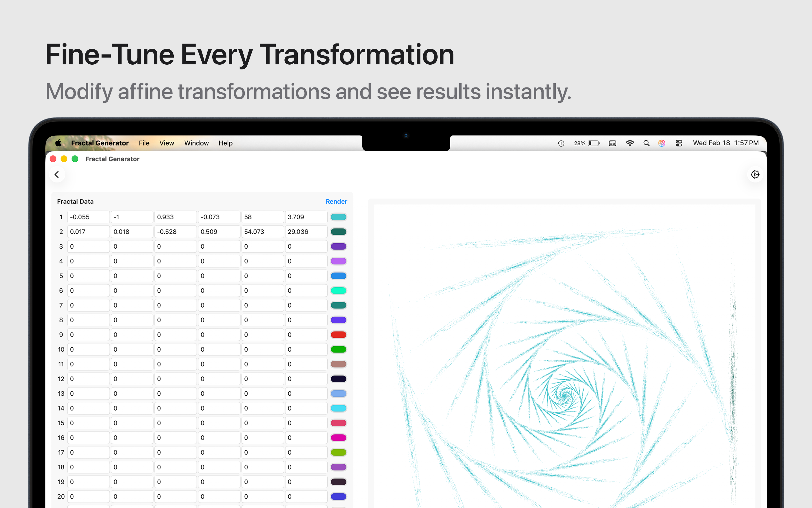Show the date and time panel
The image size is (812, 508).
(x=725, y=143)
